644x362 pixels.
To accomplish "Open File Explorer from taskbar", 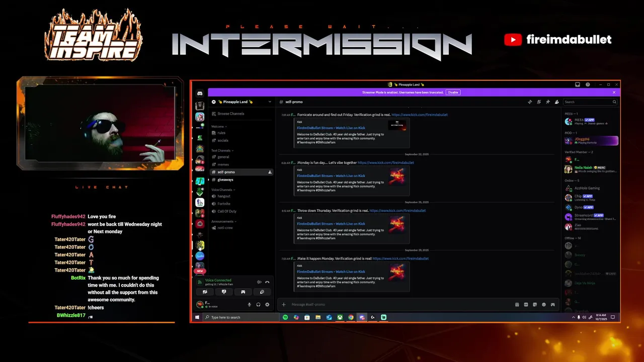I will (x=318, y=317).
